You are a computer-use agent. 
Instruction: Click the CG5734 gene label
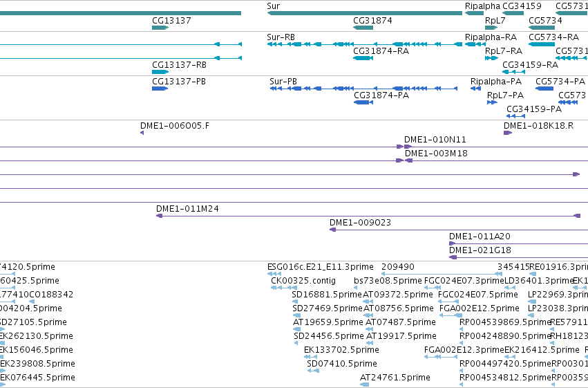coord(545,20)
